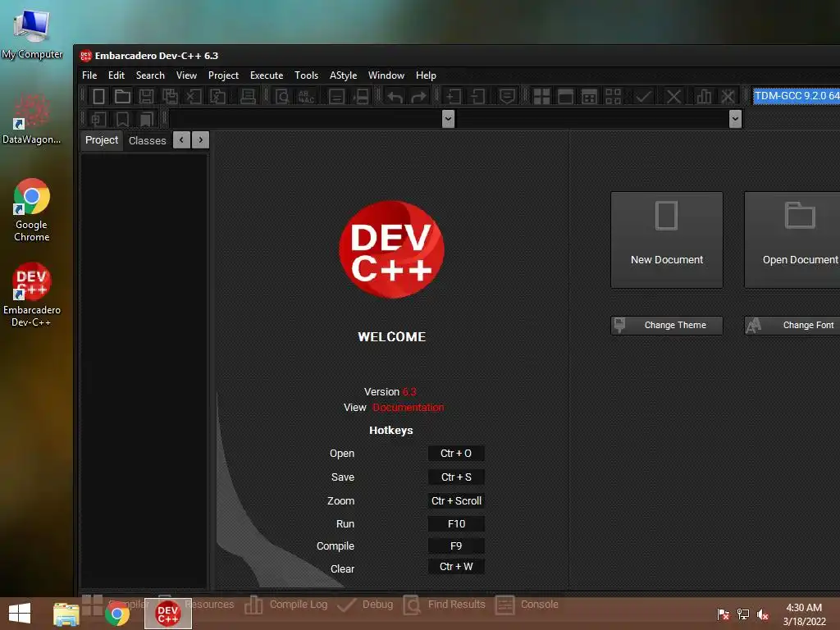Switch to the Compile Log bottom tab
This screenshot has width=840, height=630.
tap(286, 605)
